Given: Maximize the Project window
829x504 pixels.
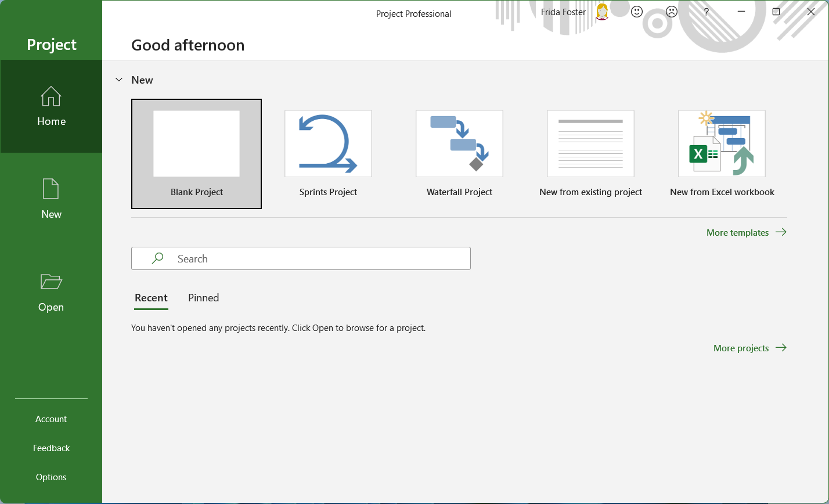Looking at the screenshot, I should coord(776,12).
